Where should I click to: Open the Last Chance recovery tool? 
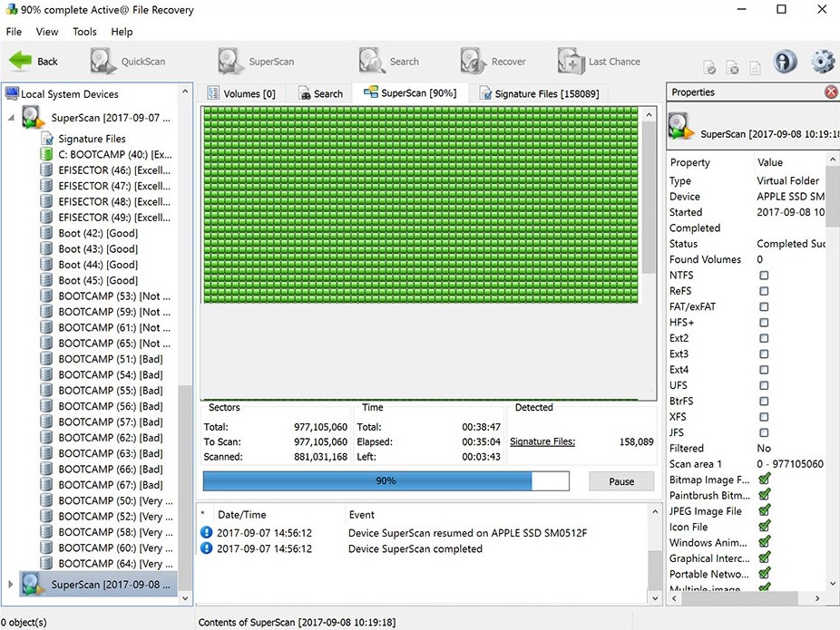tap(599, 61)
